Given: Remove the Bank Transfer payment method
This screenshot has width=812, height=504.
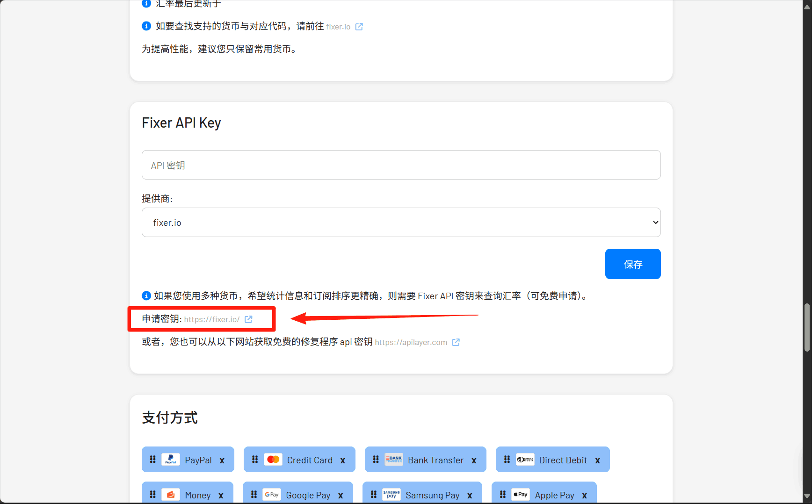Looking at the screenshot, I should [474, 461].
